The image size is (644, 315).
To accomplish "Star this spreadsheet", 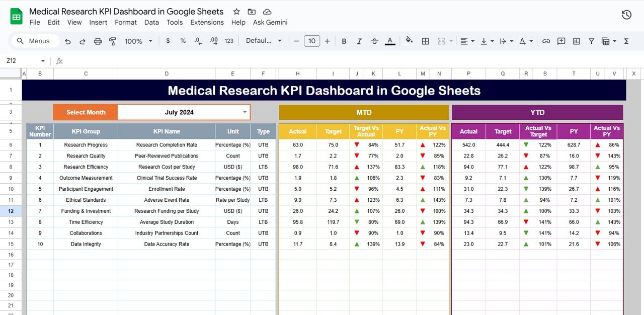I will [236, 11].
